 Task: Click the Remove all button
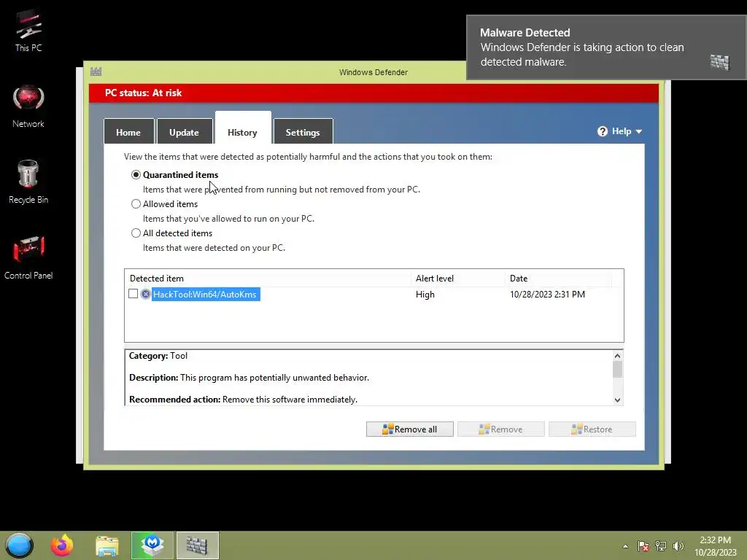coord(410,429)
